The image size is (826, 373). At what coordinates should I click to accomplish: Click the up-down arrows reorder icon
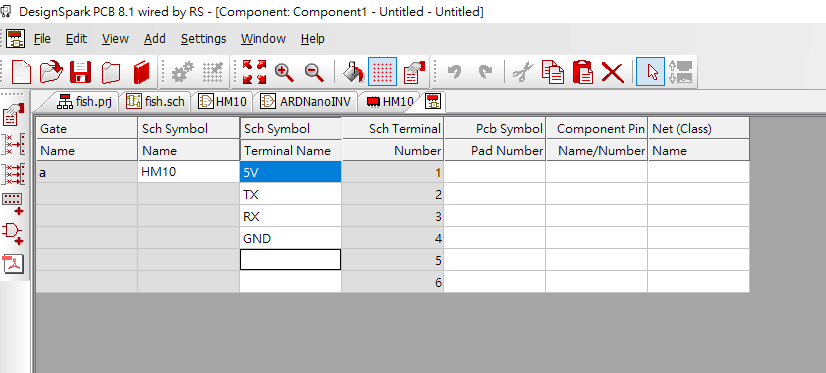pos(680,72)
